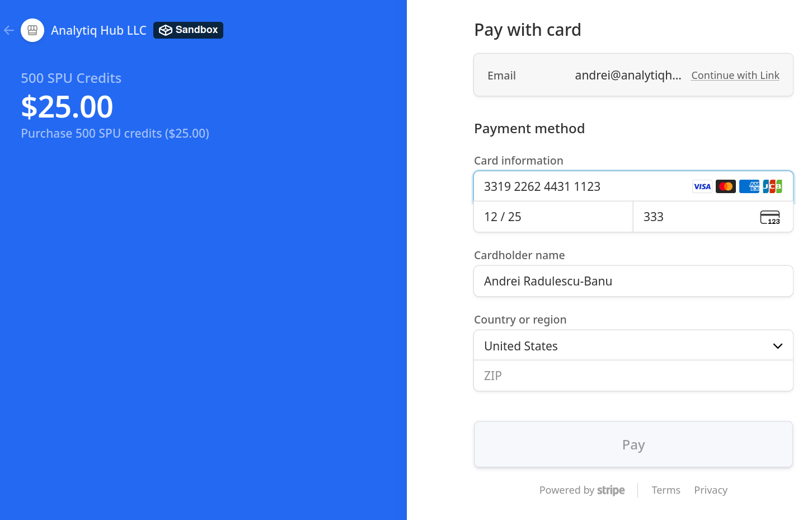Click the back arrow to return
Viewport: 812px width, 520px height.
[x=8, y=30]
